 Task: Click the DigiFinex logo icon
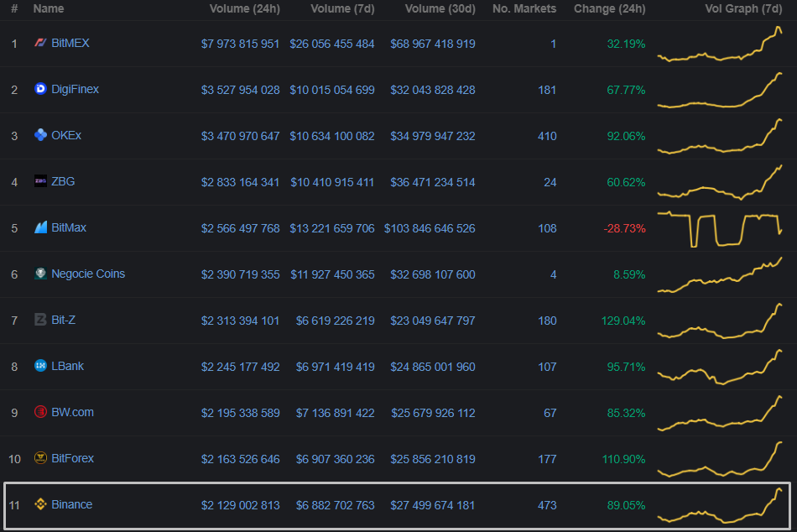(x=40, y=89)
